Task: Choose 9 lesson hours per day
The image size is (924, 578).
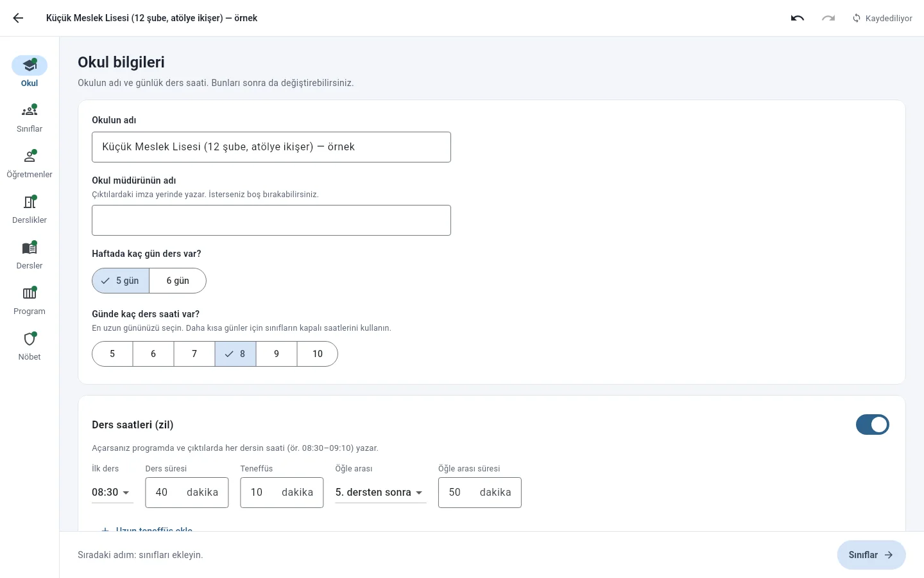Action: 277,354
